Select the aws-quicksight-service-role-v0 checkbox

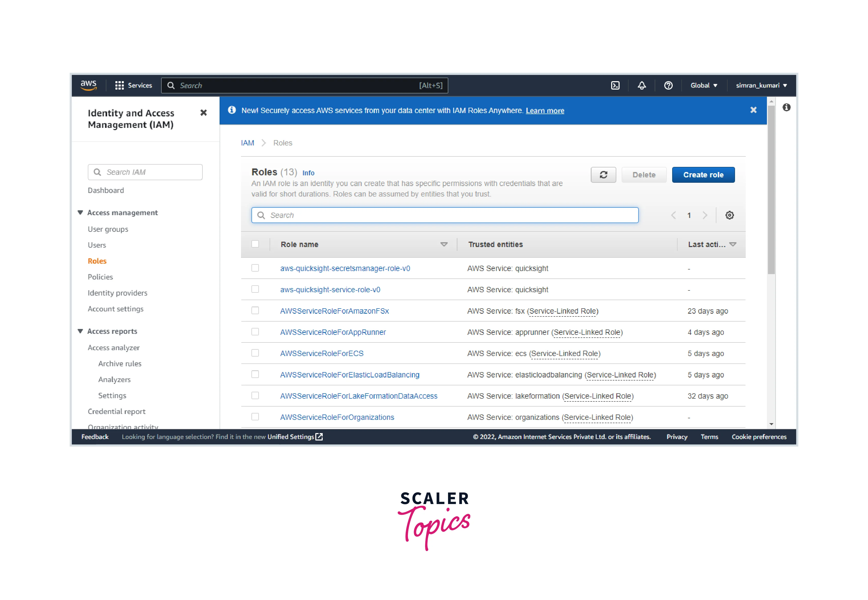[x=255, y=289]
